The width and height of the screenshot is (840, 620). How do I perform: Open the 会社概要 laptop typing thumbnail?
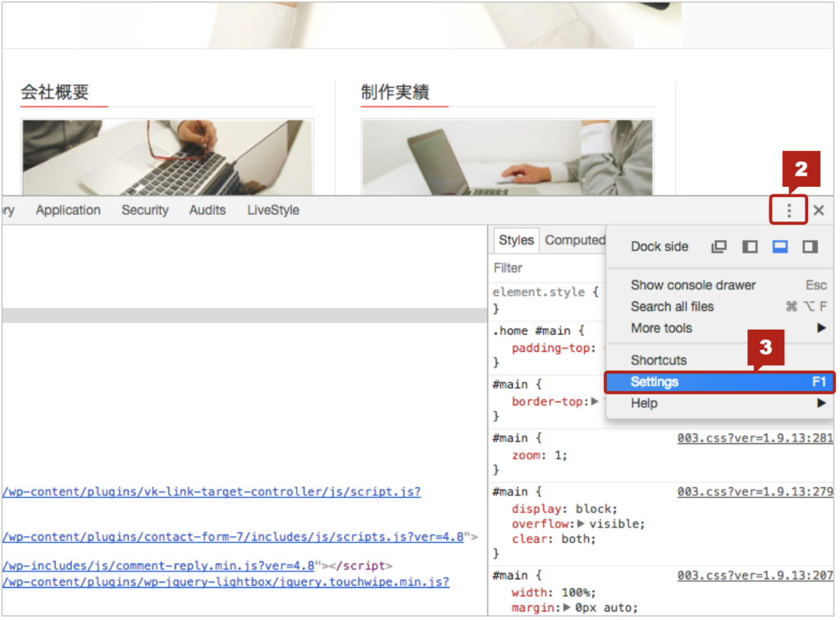tap(167, 157)
